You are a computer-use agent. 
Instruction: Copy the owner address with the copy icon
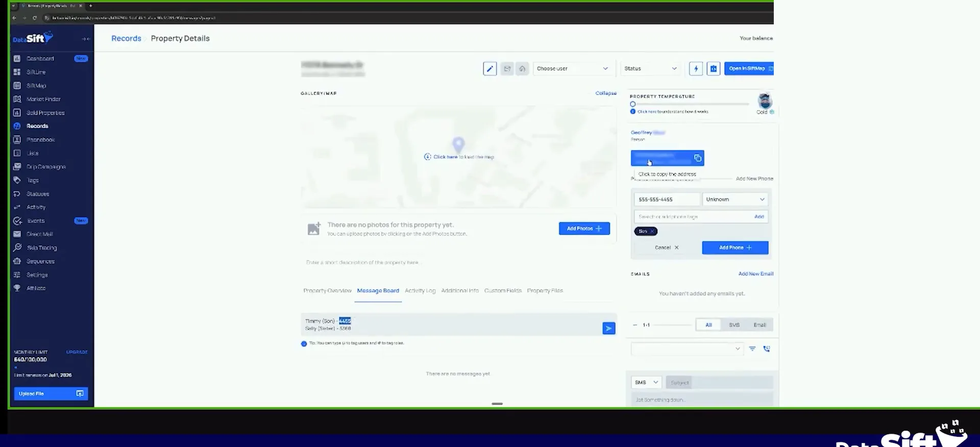pyautogui.click(x=698, y=158)
